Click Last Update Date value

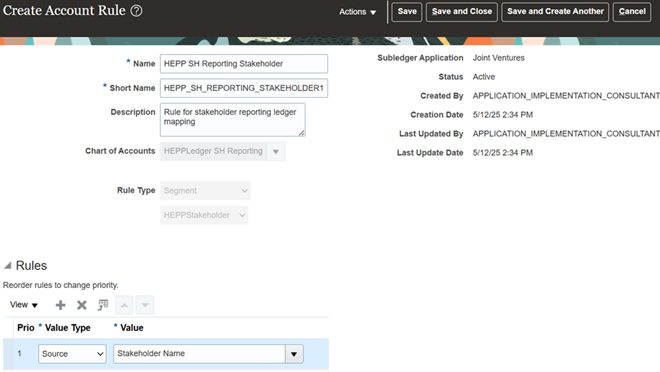pyautogui.click(x=503, y=153)
